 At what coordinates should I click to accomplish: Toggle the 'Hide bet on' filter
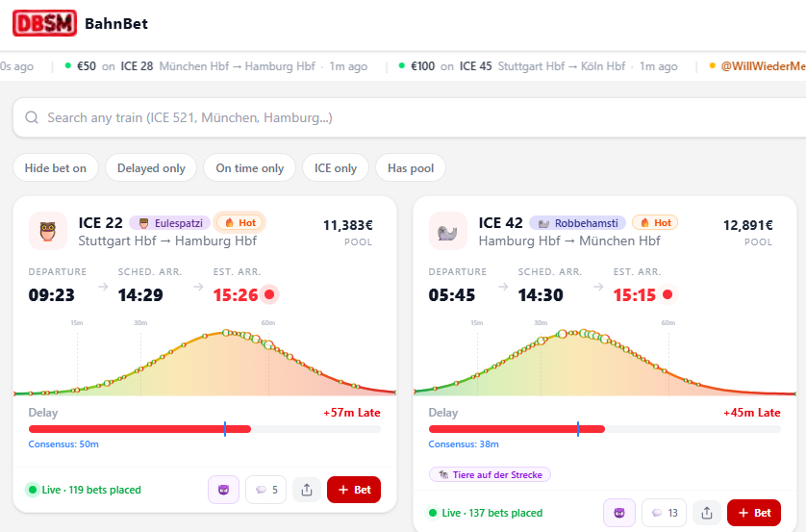[56, 168]
